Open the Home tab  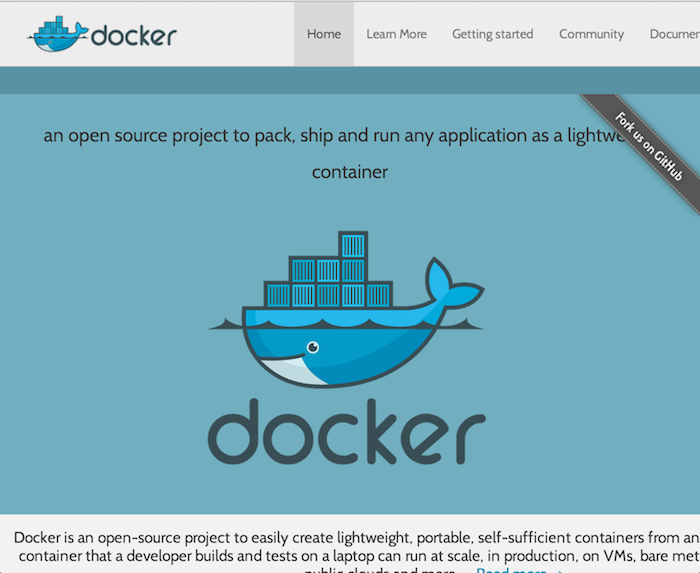point(324,34)
